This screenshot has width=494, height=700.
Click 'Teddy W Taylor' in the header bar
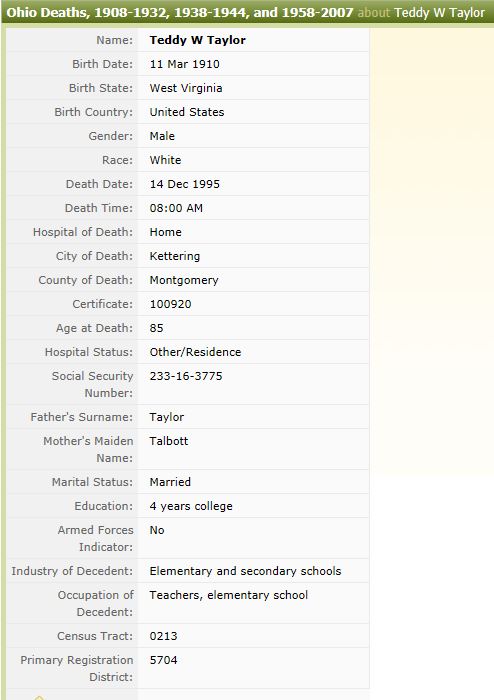coord(439,12)
